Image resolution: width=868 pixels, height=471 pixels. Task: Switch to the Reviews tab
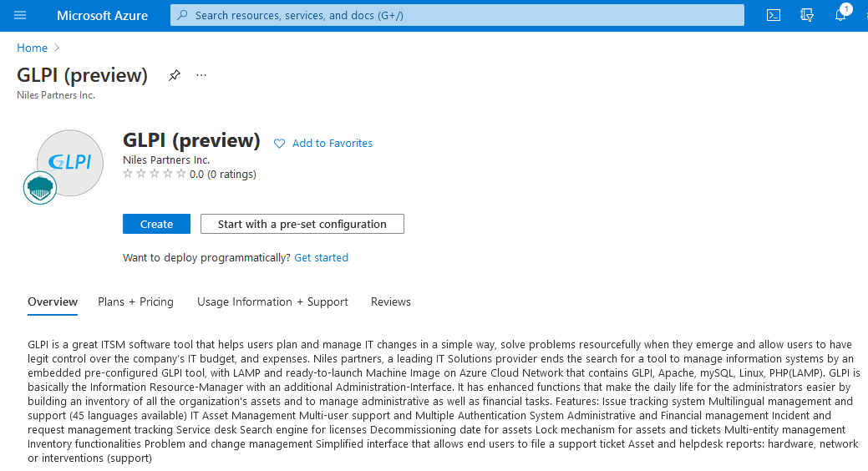391,301
